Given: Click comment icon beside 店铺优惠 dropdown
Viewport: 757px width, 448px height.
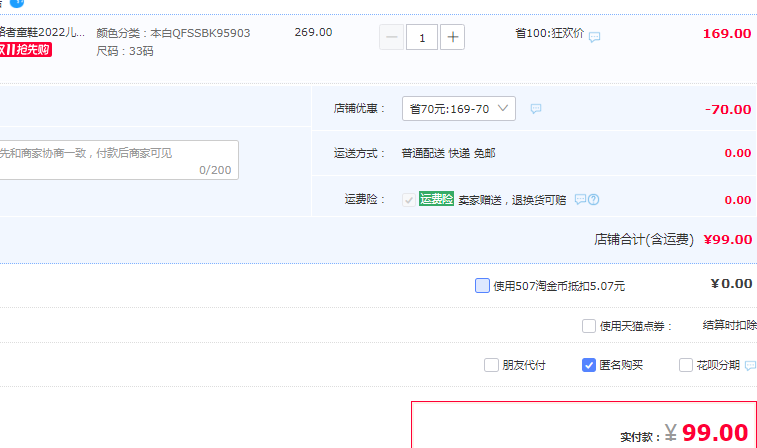Looking at the screenshot, I should (x=536, y=109).
